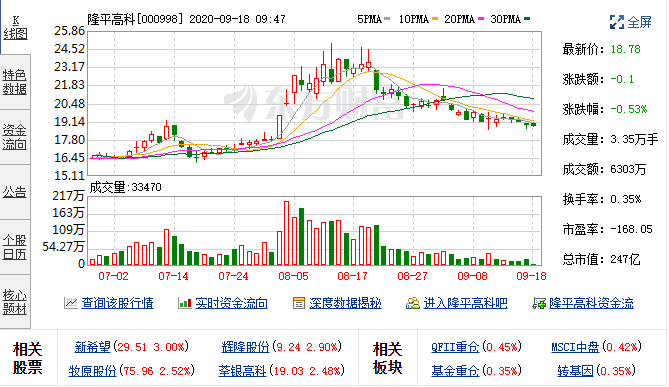669x387 pixels.
Task: Open the 核心题材 tab
Action: [15, 302]
